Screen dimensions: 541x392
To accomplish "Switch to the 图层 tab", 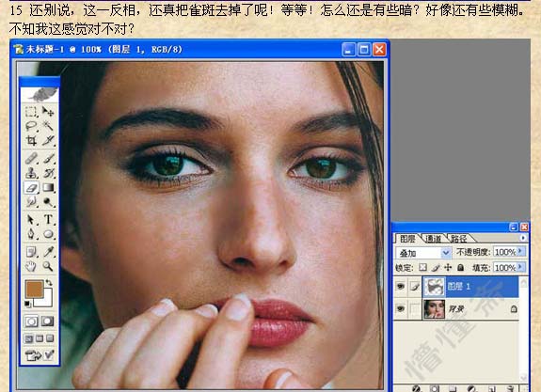I will click(407, 238).
